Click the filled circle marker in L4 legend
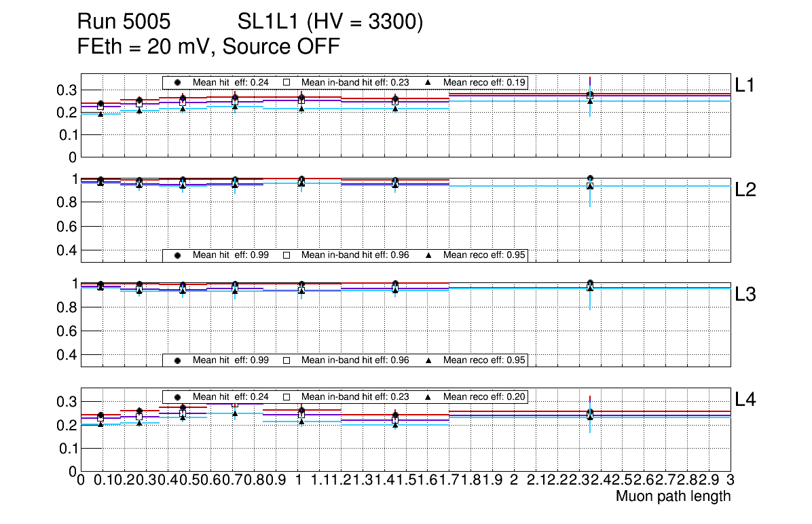The image size is (812, 524). tap(178, 397)
